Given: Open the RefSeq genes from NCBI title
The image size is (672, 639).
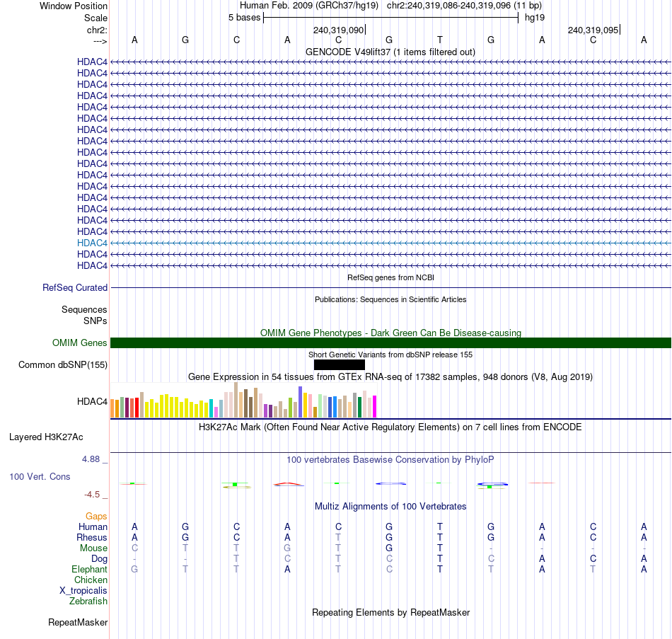Looking at the screenshot, I should point(390,277).
